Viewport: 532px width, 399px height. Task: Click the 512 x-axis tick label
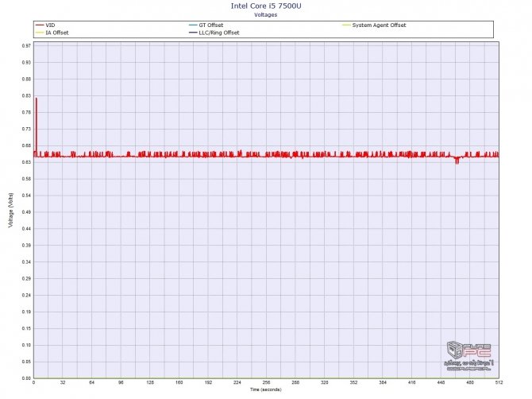(x=499, y=382)
